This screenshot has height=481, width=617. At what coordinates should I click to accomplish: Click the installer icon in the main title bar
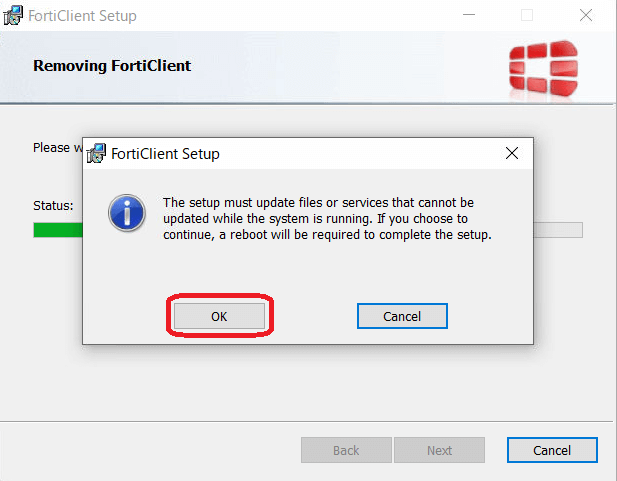pos(14,16)
